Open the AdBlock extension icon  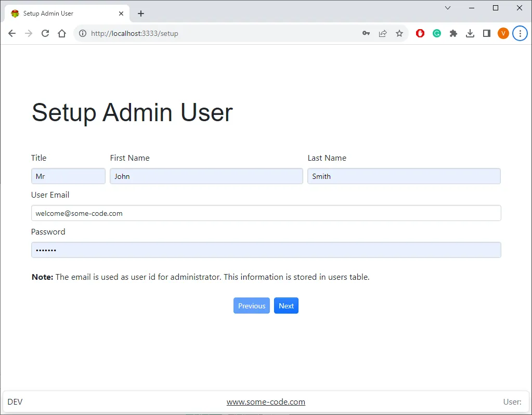[x=420, y=33]
